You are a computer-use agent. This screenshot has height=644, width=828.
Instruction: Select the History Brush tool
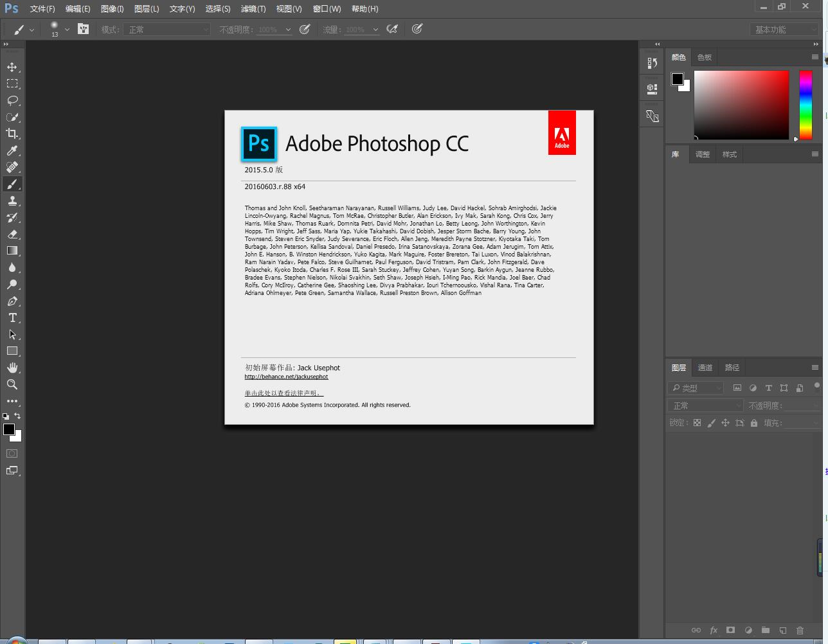tap(12, 217)
